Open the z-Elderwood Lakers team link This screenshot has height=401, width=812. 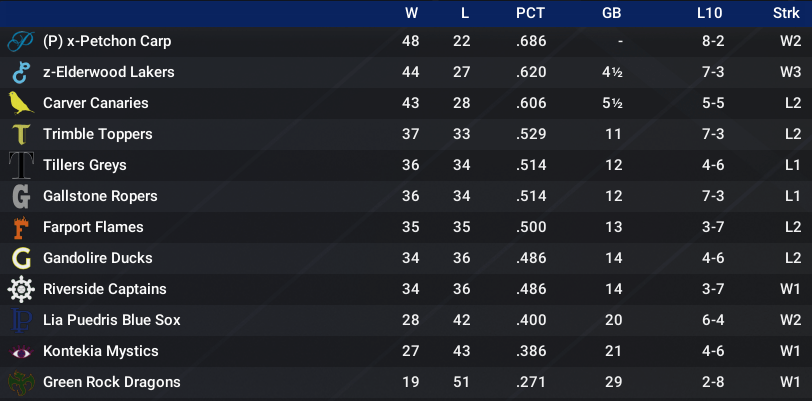pyautogui.click(x=109, y=72)
